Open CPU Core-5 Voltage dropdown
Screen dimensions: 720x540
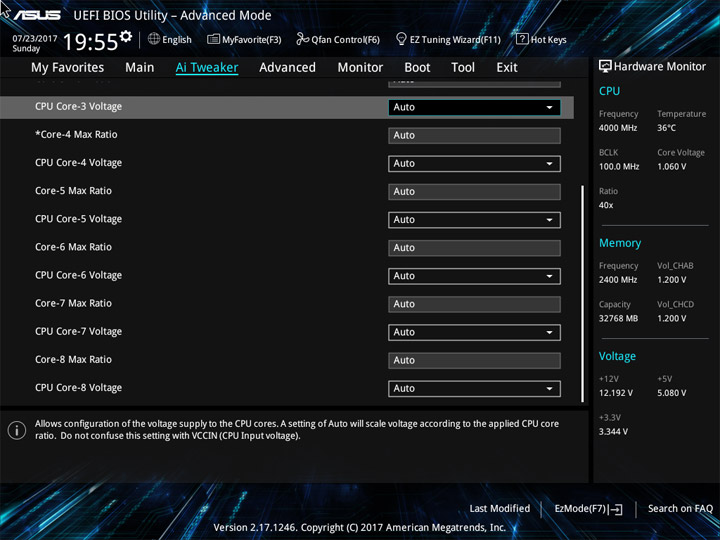(474, 220)
